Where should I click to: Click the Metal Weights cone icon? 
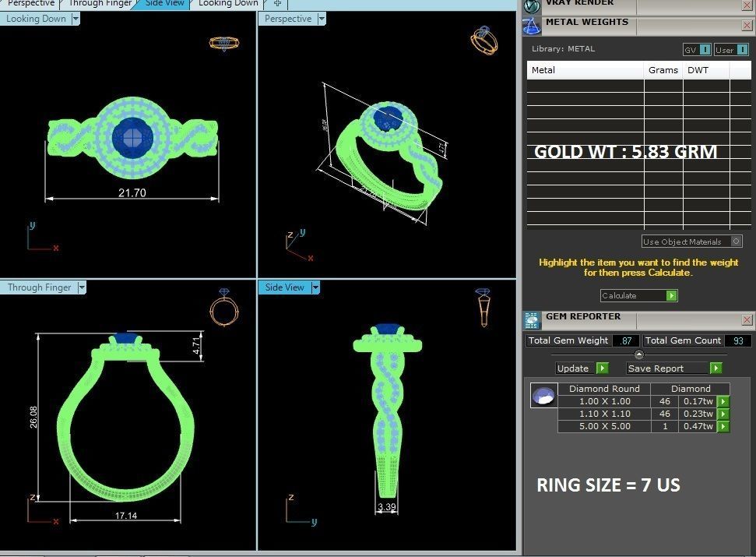[x=532, y=26]
